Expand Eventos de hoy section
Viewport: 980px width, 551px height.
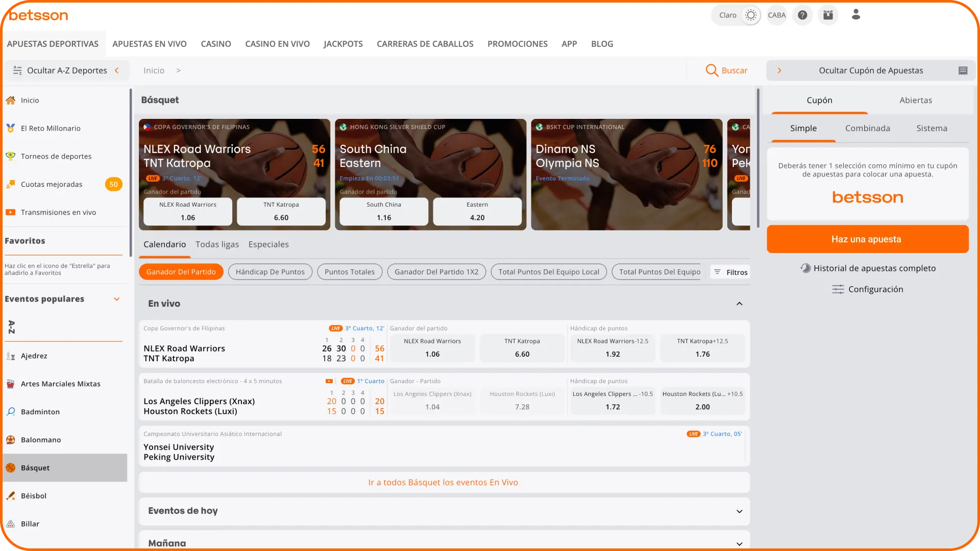tap(444, 511)
